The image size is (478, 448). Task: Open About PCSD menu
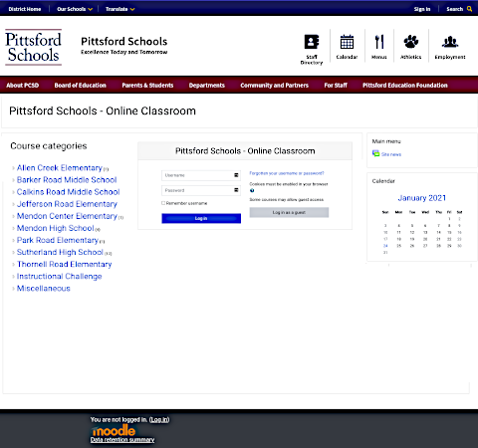23,86
